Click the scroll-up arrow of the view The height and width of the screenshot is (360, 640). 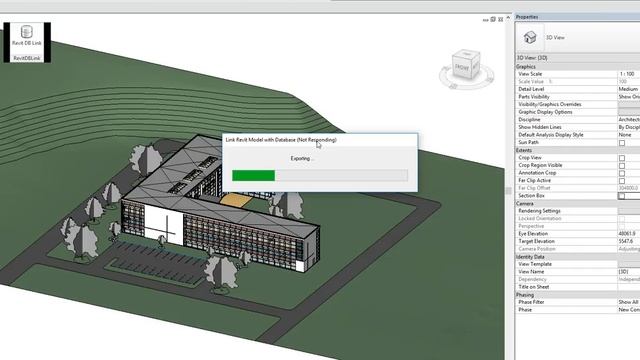point(508,18)
